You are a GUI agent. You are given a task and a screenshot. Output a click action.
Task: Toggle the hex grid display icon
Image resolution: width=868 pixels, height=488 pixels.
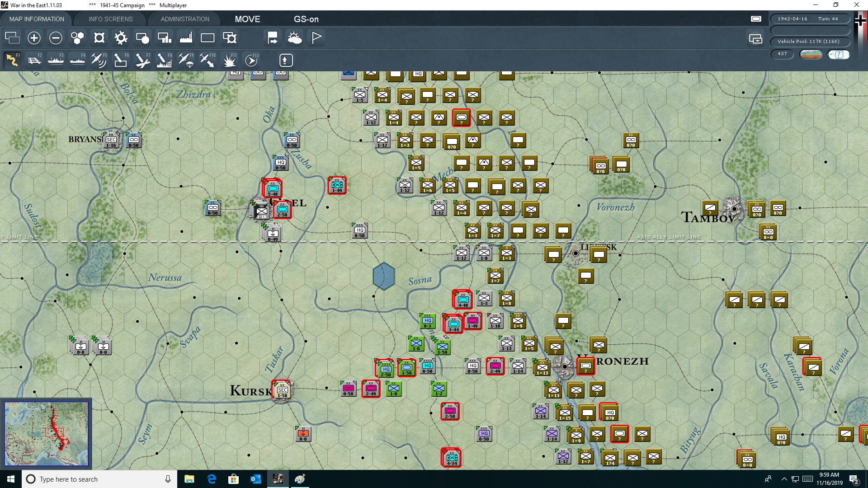tap(77, 38)
